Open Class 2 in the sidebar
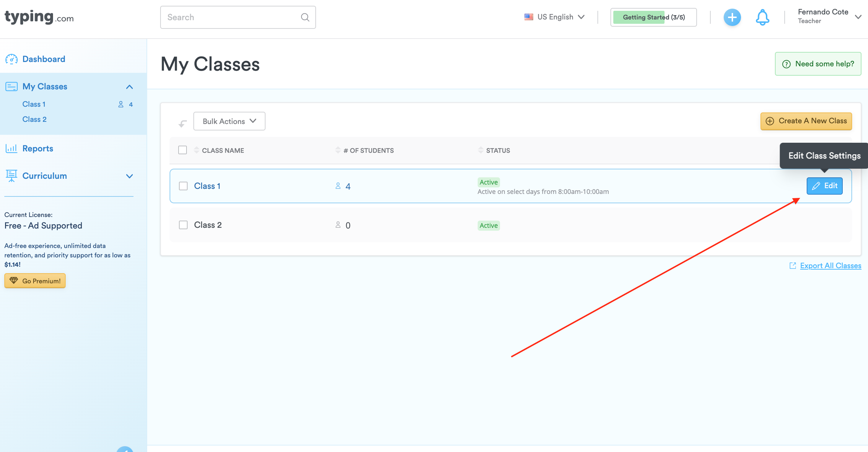Screen dimensions: 868x452 [x=34, y=119]
